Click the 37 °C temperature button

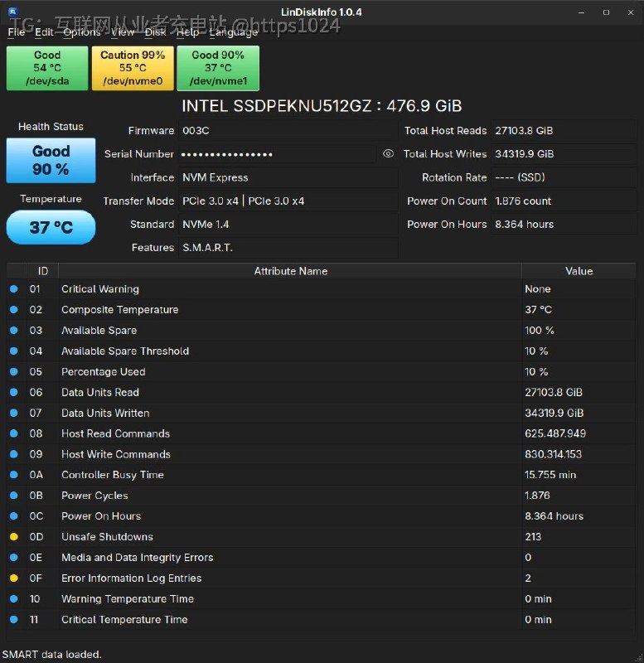51,227
